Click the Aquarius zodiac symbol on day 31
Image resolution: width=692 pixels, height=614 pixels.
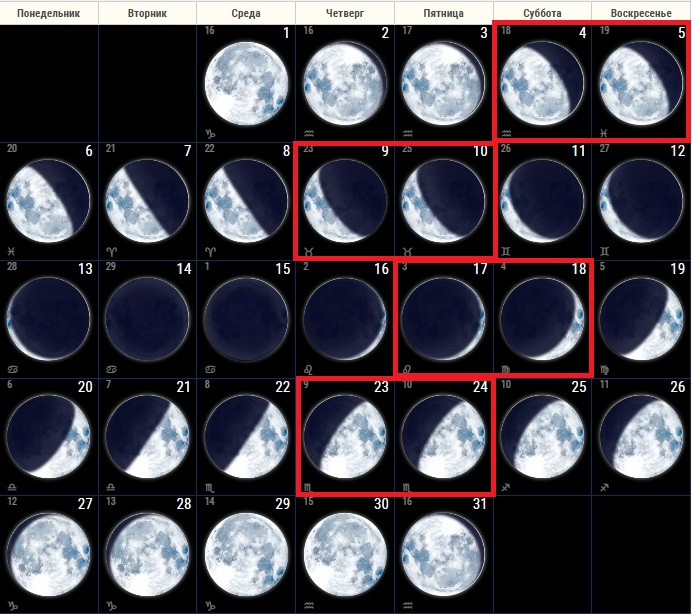[407, 605]
